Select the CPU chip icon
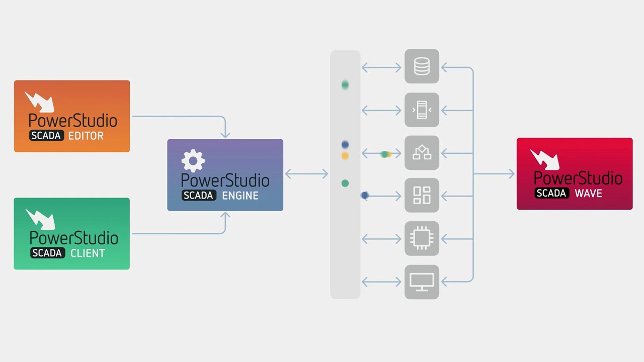 (422, 238)
